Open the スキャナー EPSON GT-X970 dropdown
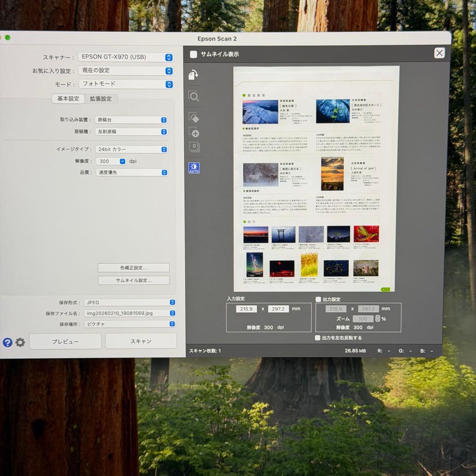The width and height of the screenshot is (476, 476). pos(126,57)
